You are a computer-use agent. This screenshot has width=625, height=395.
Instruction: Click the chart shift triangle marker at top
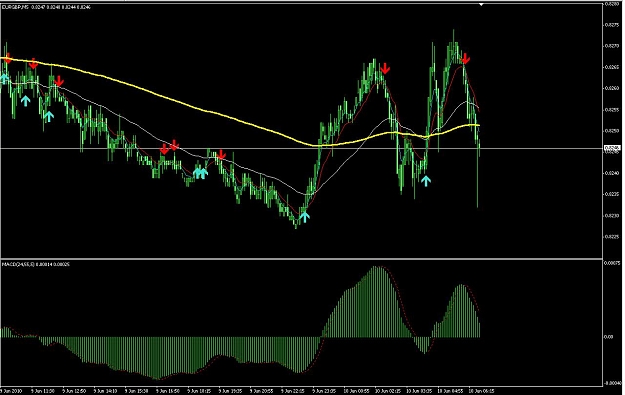(481, 4)
